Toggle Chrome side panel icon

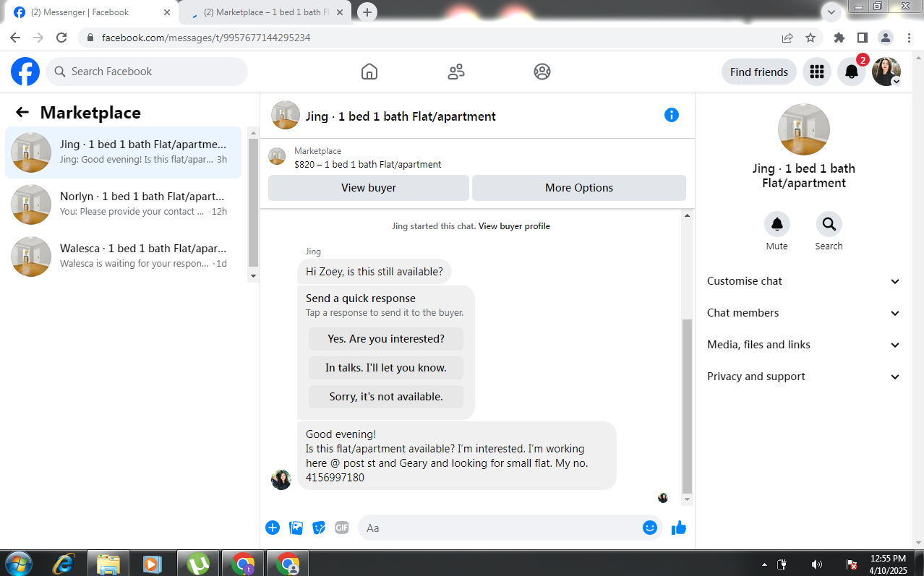pos(863,38)
